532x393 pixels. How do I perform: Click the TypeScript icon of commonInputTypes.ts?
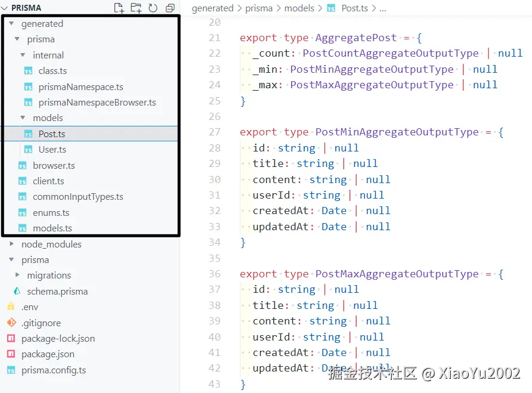pos(23,197)
